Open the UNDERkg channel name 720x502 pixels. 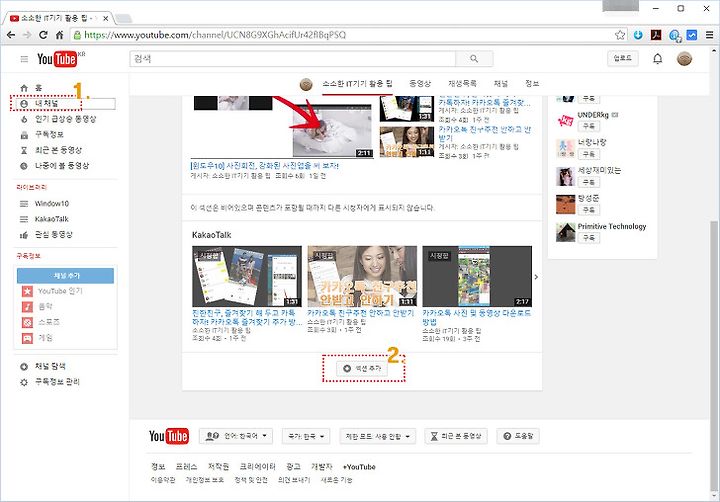[x=593, y=115]
